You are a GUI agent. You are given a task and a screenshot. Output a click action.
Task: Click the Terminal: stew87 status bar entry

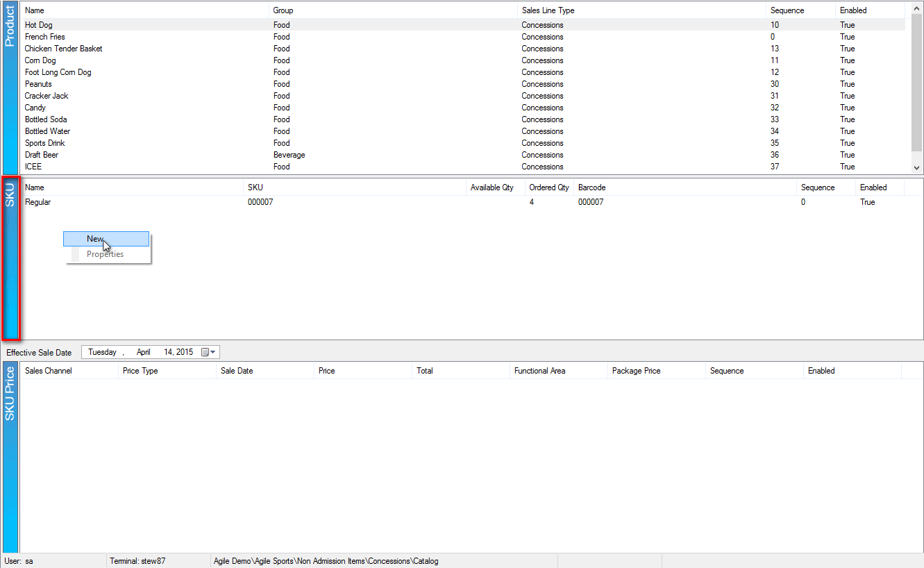click(x=137, y=561)
